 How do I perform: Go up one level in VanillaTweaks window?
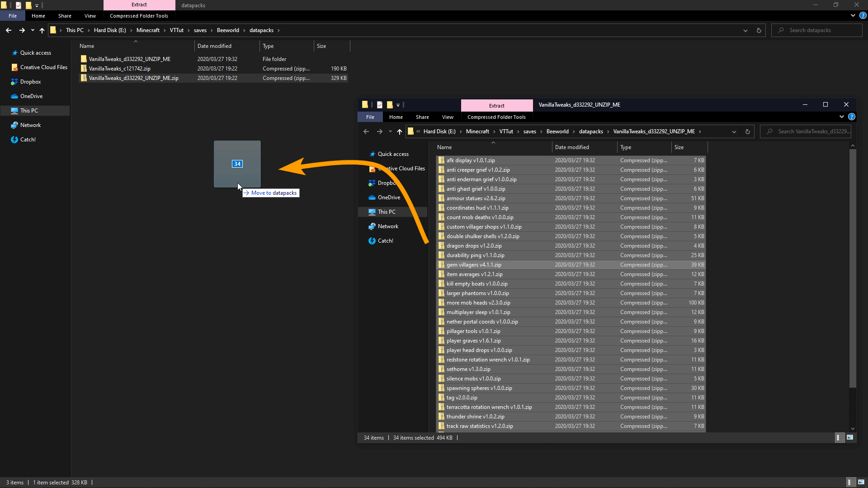click(400, 131)
